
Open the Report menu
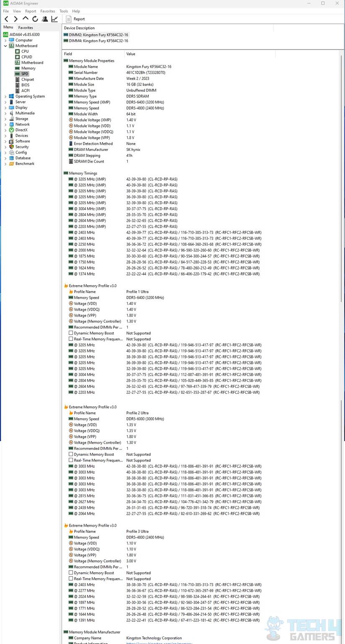(x=31, y=11)
